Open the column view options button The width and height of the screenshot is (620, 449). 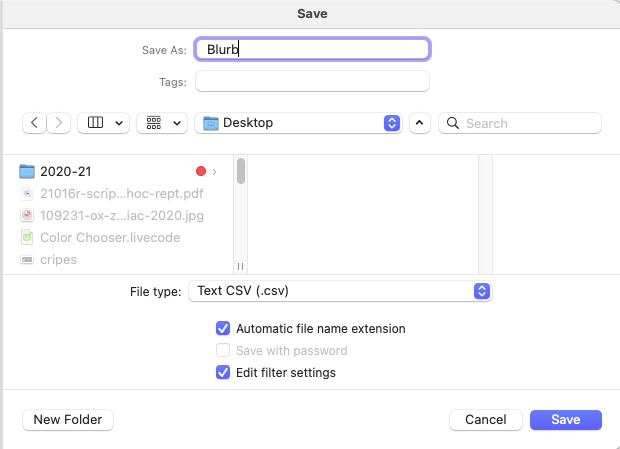click(107, 123)
